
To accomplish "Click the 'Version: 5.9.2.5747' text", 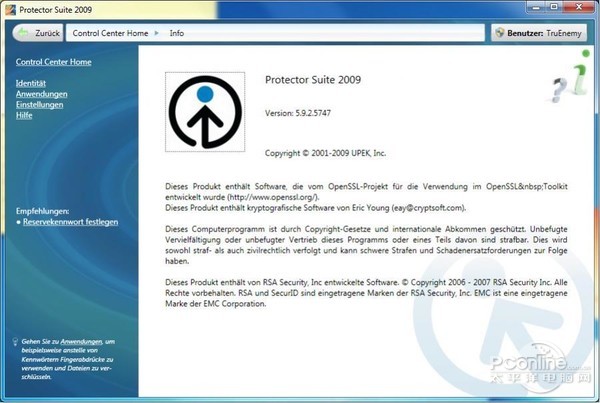I will 298,113.
